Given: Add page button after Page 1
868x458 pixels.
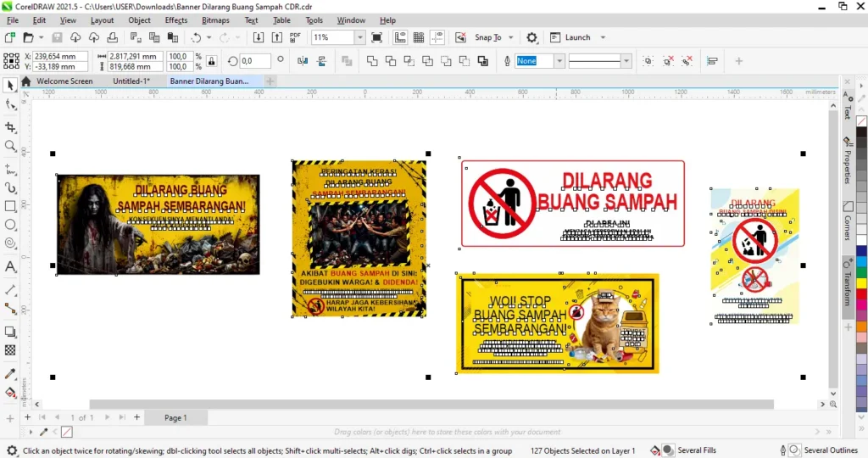Looking at the screenshot, I should pyautogui.click(x=136, y=417).
